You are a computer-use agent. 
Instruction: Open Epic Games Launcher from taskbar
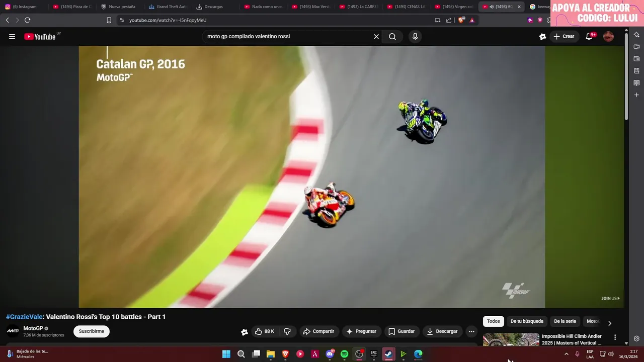coord(374,354)
